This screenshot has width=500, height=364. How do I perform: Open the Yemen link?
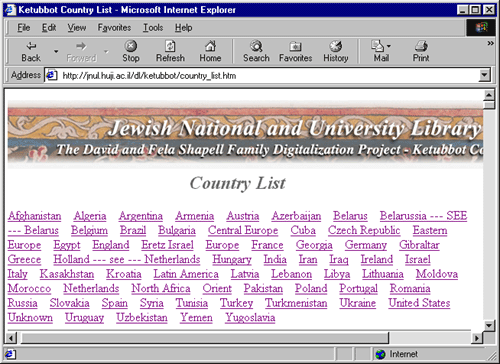(196, 317)
